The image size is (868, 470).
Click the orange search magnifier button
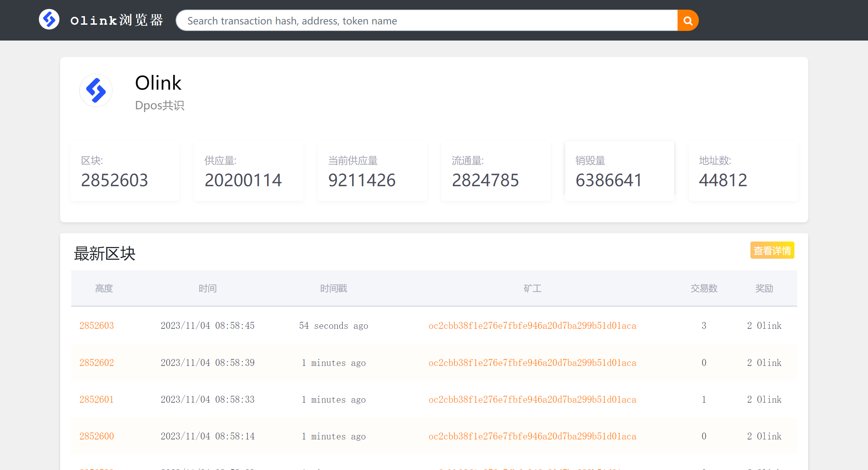688,21
